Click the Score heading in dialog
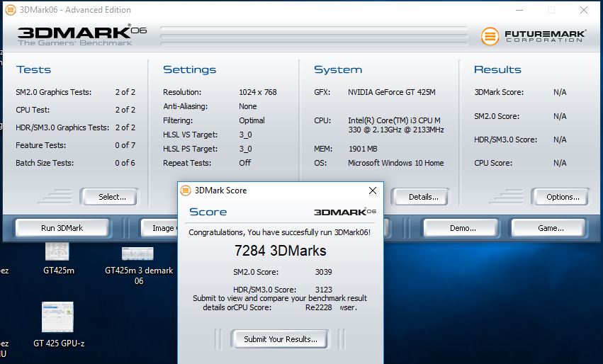The image size is (603, 364). [208, 212]
